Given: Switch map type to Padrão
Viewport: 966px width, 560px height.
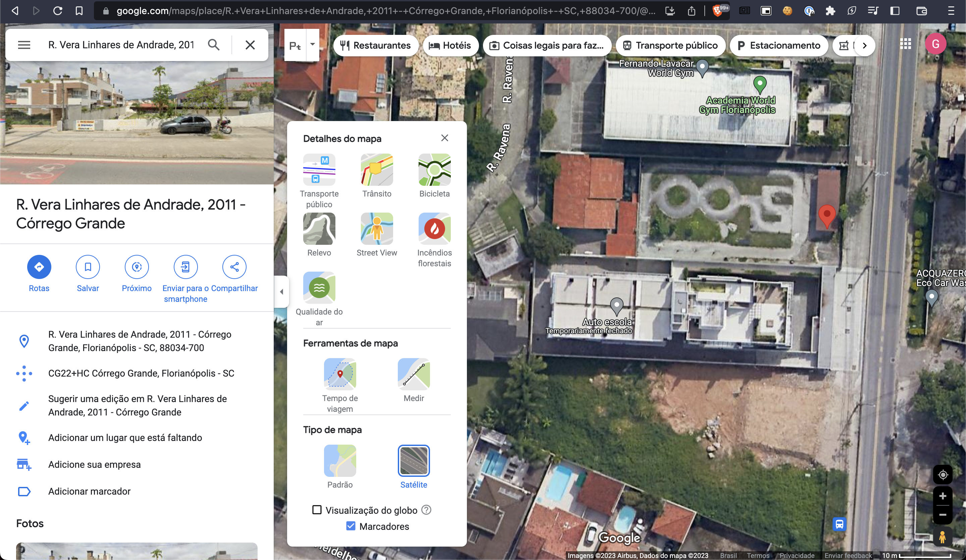Looking at the screenshot, I should tap(340, 461).
